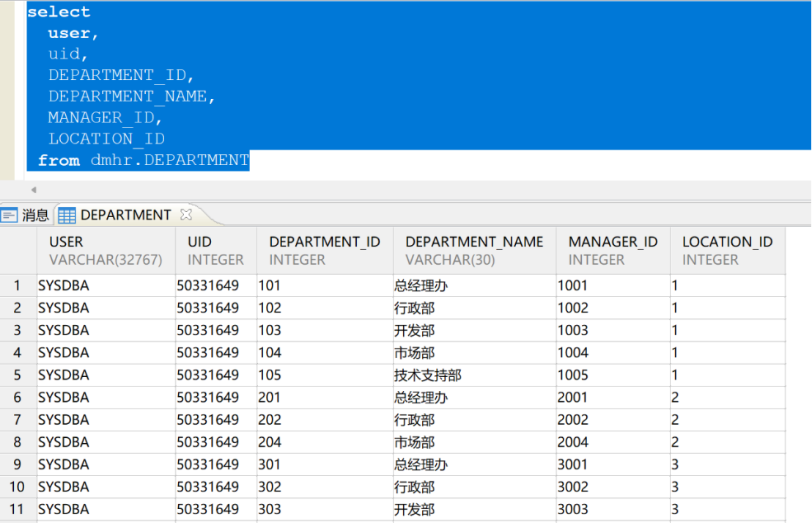Click the cell with DEPARTMENT_ID 204
The width and height of the screenshot is (812, 523).
tap(325, 442)
